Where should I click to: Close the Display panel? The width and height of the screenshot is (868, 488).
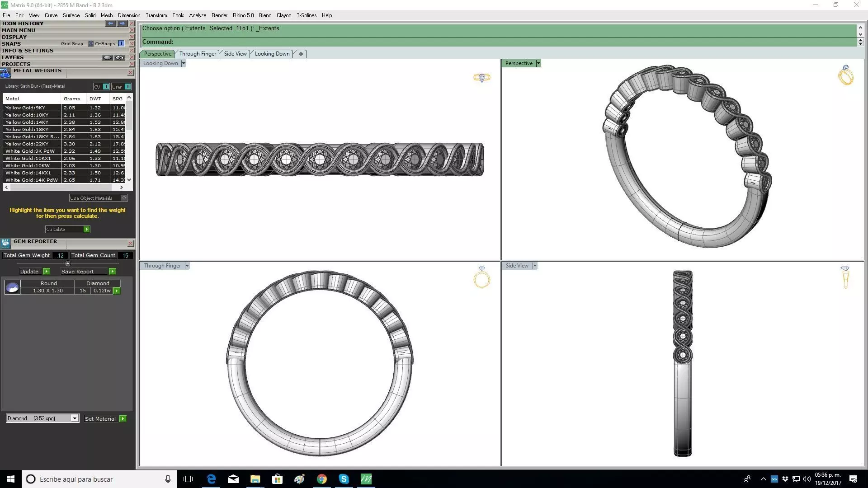132,37
